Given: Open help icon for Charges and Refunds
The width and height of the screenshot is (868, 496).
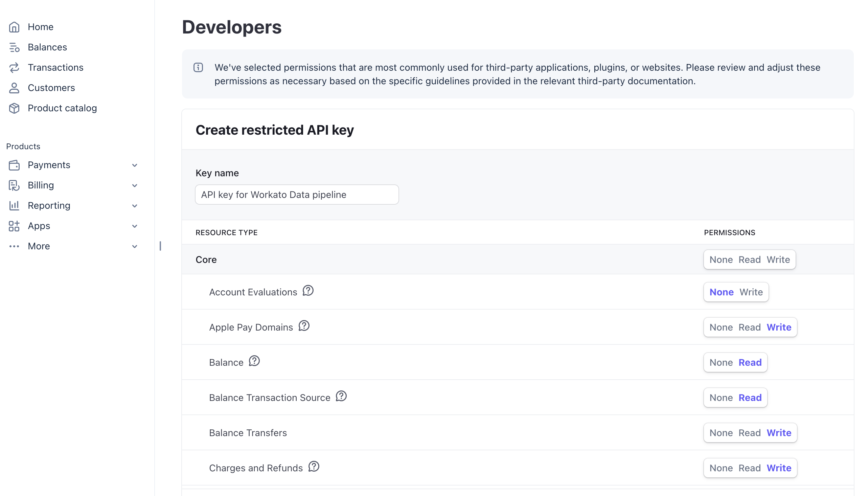Looking at the screenshot, I should click(x=314, y=466).
